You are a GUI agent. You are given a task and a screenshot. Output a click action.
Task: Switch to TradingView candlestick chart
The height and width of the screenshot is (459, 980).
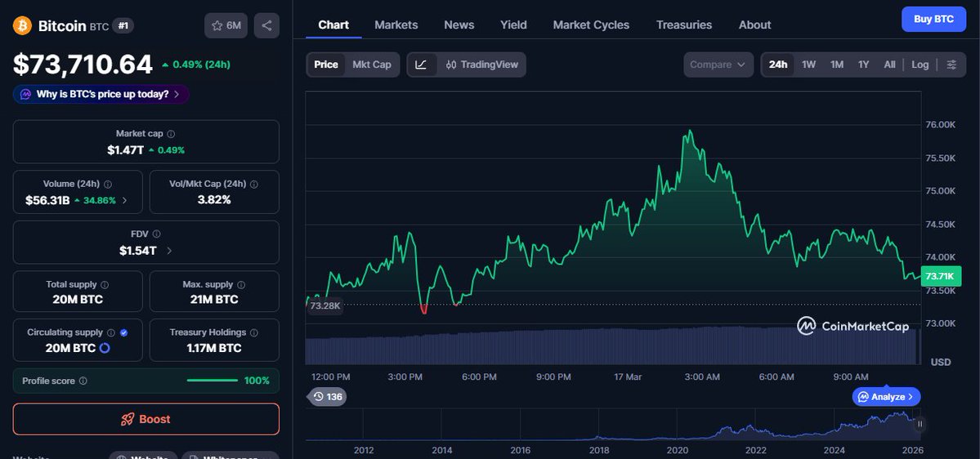[482, 65]
